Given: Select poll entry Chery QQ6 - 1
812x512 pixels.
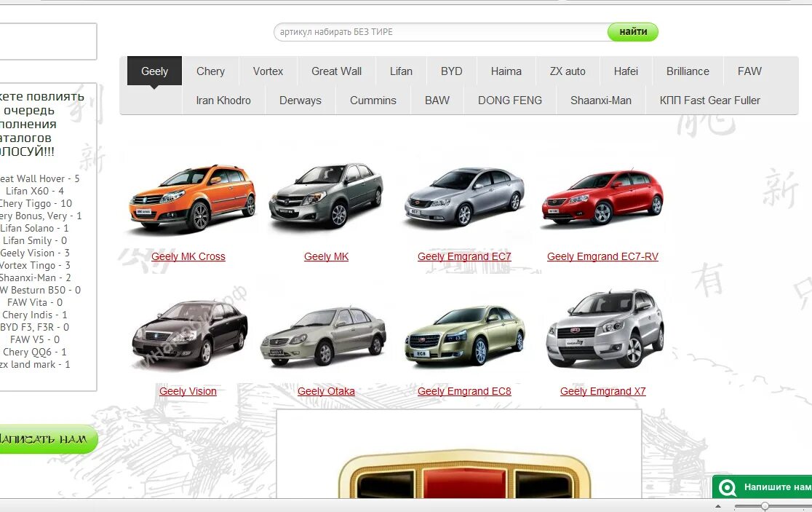Looking at the screenshot, I should tap(35, 353).
